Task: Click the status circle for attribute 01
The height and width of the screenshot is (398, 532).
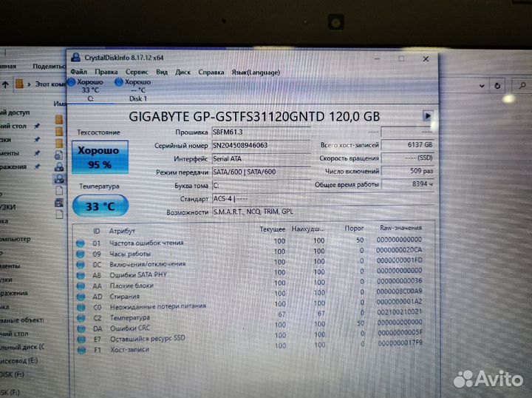Action: [x=81, y=243]
